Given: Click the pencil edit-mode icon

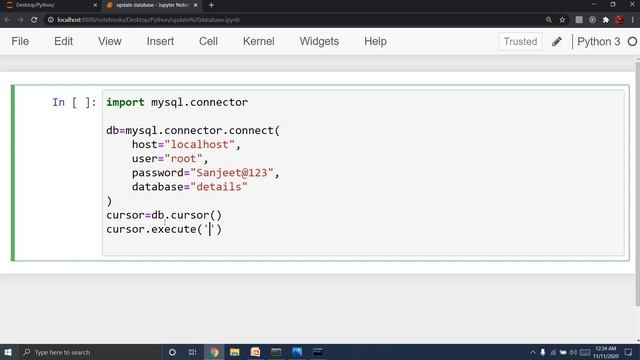Looking at the screenshot, I should [557, 41].
